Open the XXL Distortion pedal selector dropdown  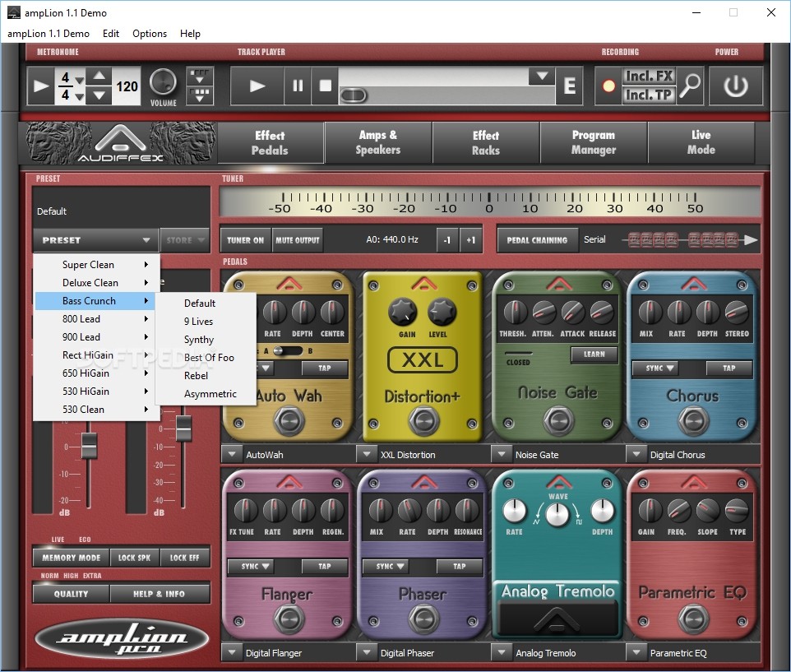(366, 454)
